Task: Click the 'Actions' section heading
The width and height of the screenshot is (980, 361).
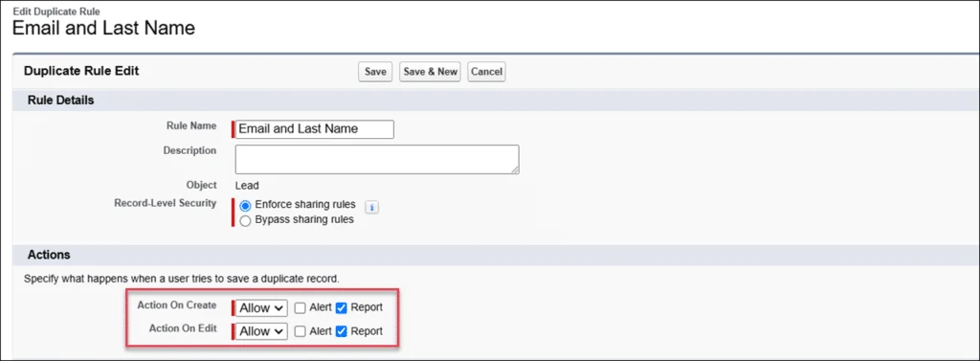Action: pos(49,255)
